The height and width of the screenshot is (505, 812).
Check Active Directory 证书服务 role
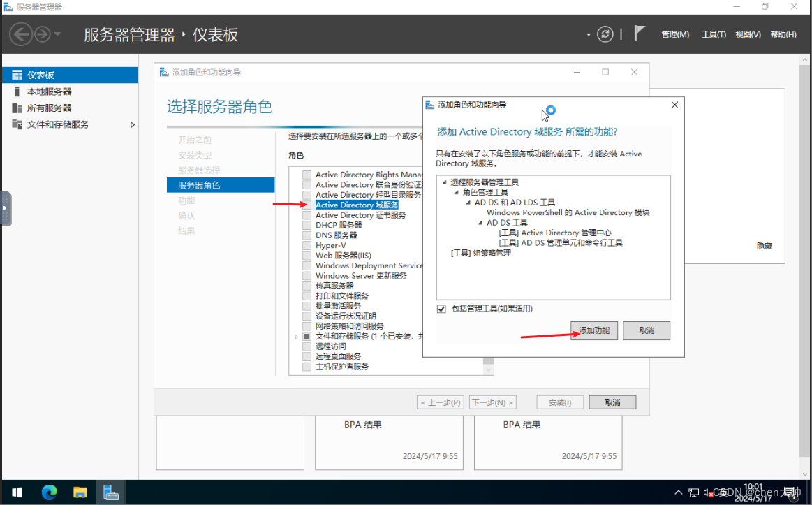tap(307, 215)
